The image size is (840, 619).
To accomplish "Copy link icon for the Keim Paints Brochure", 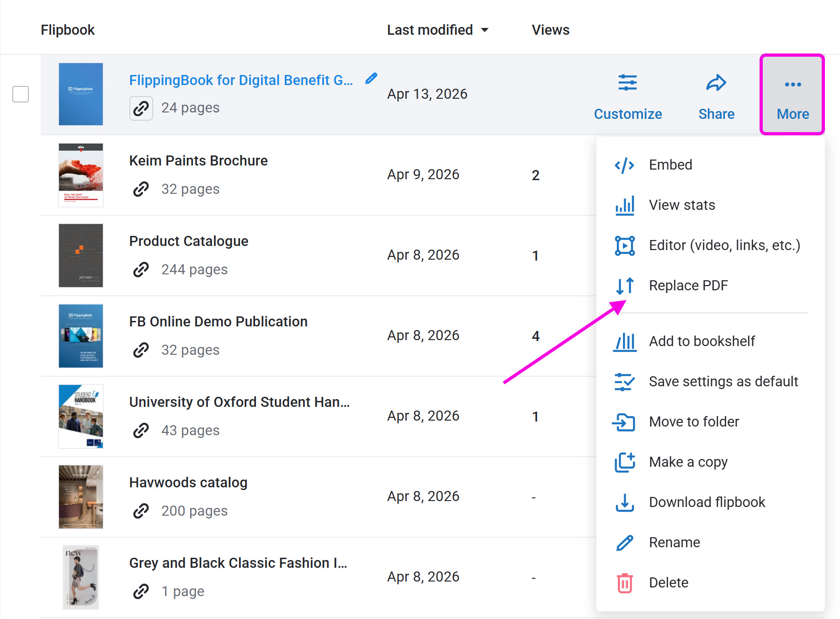I will [x=141, y=189].
